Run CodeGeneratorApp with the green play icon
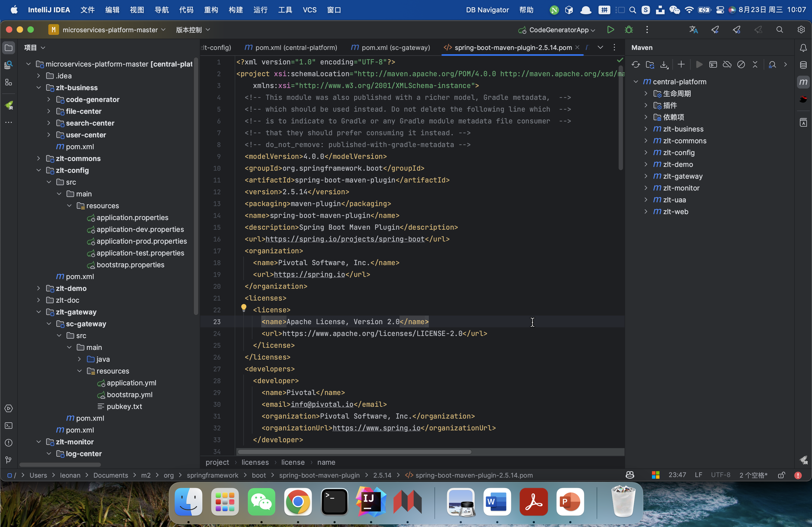Screen dimensions: 812x527 (x=610, y=30)
